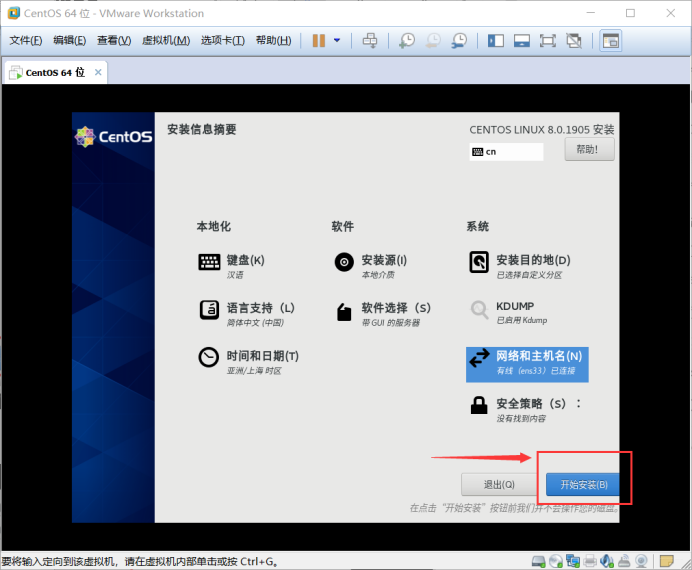Maximize the VMware Workstation window
This screenshot has width=692, height=570.
[x=630, y=13]
